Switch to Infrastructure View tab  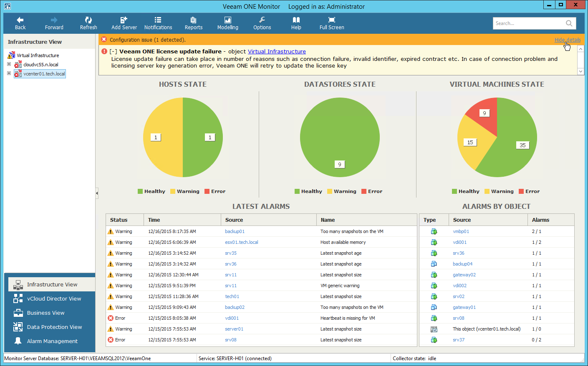pyautogui.click(x=52, y=284)
